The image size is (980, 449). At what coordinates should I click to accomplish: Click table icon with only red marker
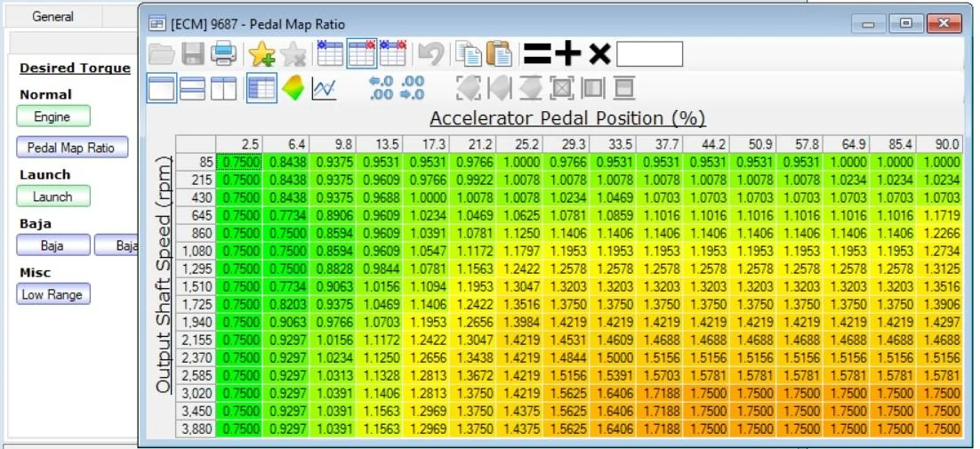[362, 53]
